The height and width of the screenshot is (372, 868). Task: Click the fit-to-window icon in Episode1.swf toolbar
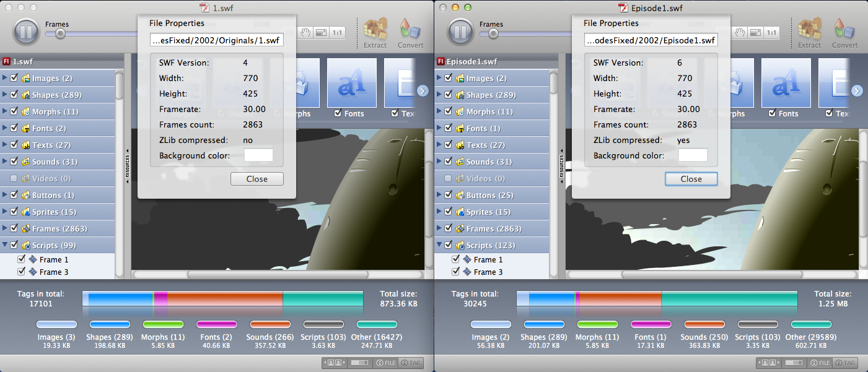coord(756,32)
